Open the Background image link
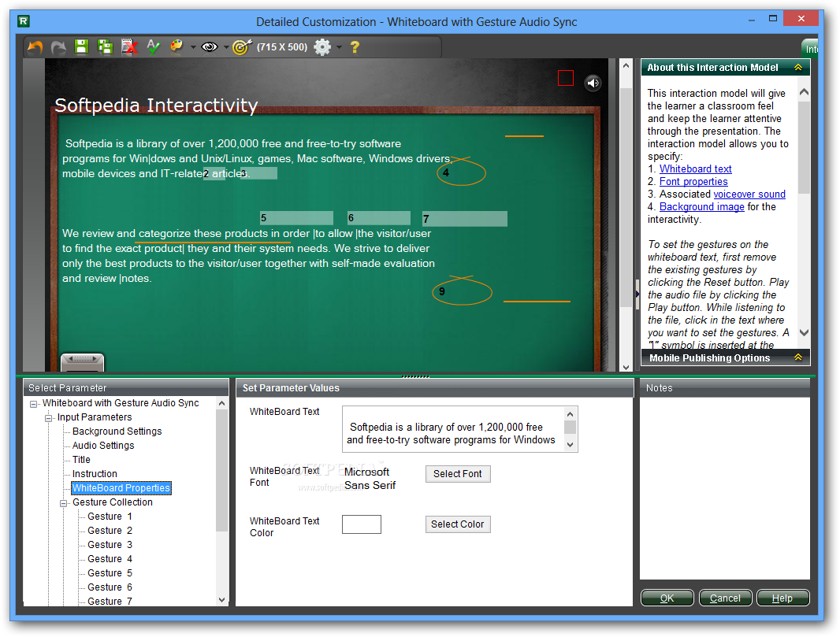Screen dimensions: 840x637 (x=702, y=206)
